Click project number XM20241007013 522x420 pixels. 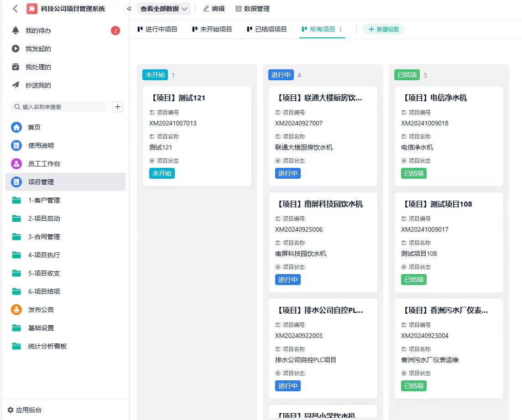[173, 123]
